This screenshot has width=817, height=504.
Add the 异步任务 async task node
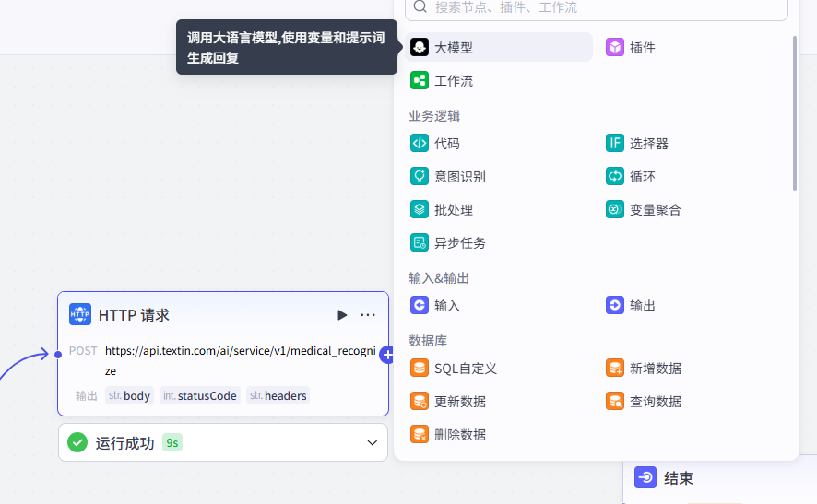coord(447,242)
